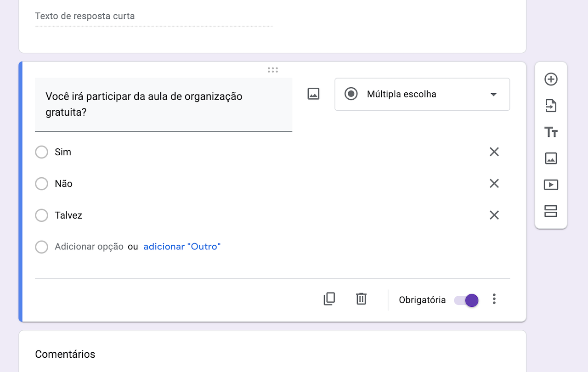Delete the question using the trash icon
This screenshot has width=588, height=372.
[x=361, y=299]
